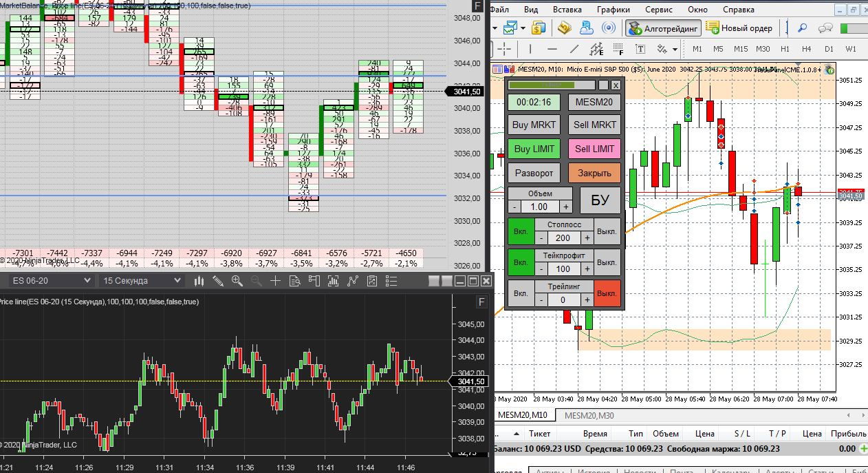Open 15 Секунда interval dropdown
This screenshot has width=868, height=473.
coord(141,280)
